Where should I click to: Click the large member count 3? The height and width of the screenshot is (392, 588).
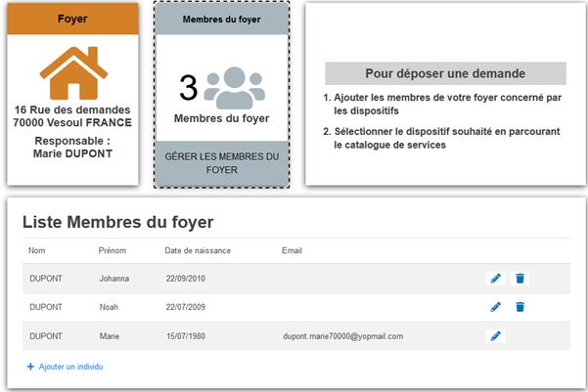[x=188, y=88]
